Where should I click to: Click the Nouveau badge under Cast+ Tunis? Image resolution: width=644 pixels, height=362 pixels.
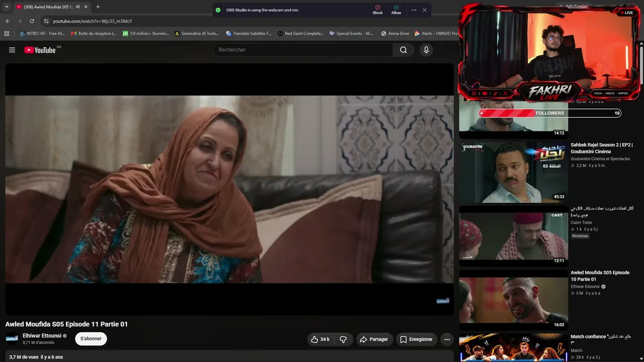coord(580,236)
